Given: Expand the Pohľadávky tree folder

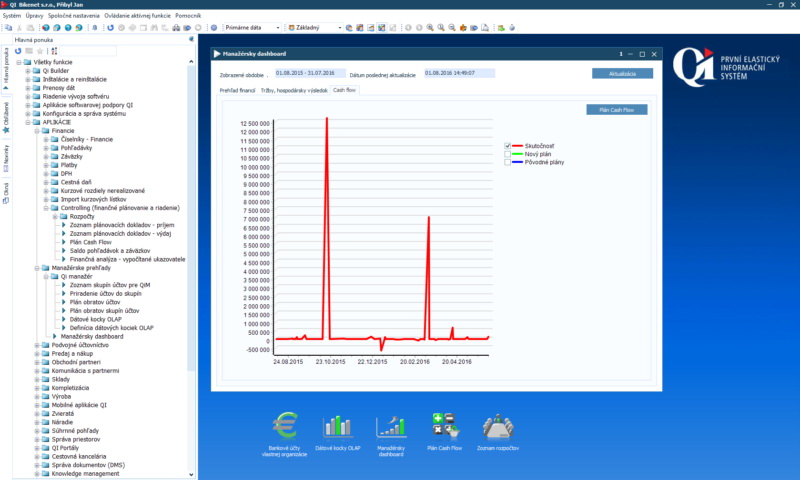Looking at the screenshot, I should tap(46, 148).
